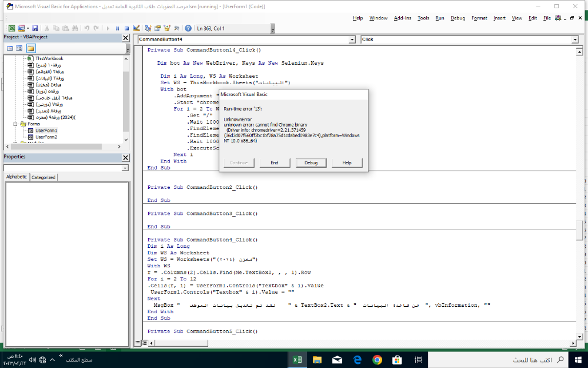Select ورقة9 (2024) sheet in project tree
This screenshot has width=588, height=368.
(55, 117)
